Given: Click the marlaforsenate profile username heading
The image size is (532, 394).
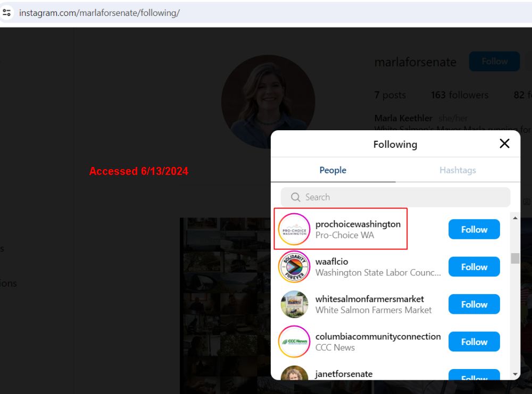Looking at the screenshot, I should [x=415, y=62].
